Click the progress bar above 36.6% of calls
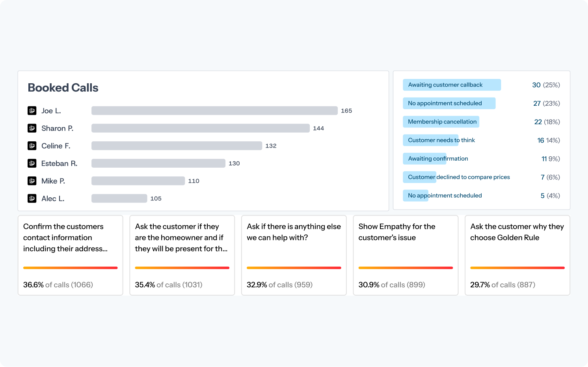Viewport: 588px width, 367px height. pyautogui.click(x=71, y=268)
